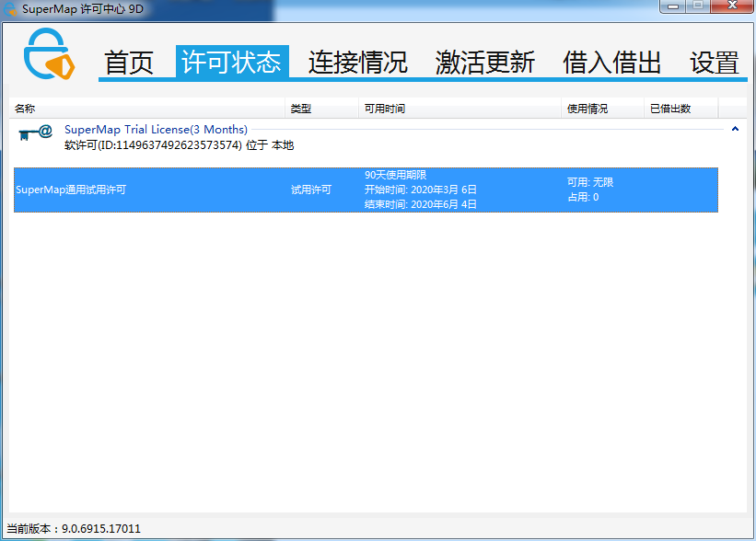This screenshot has width=756, height=541.
Task: Open the 连接情况 tab
Action: [x=358, y=63]
